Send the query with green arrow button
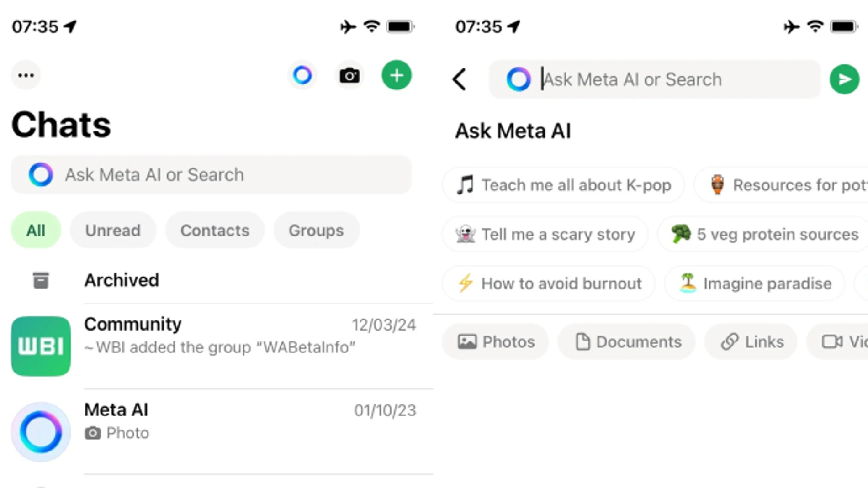The width and height of the screenshot is (868, 488). tap(844, 79)
